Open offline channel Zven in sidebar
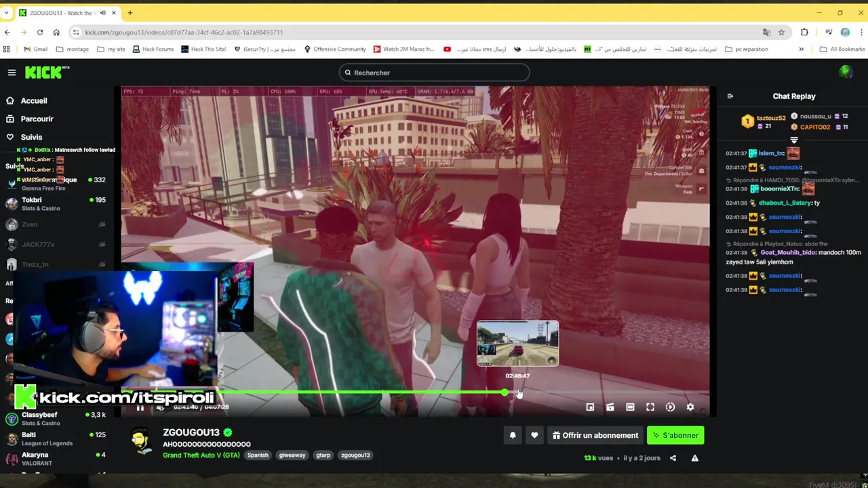Image resolution: width=868 pixels, height=488 pixels. 57,224
